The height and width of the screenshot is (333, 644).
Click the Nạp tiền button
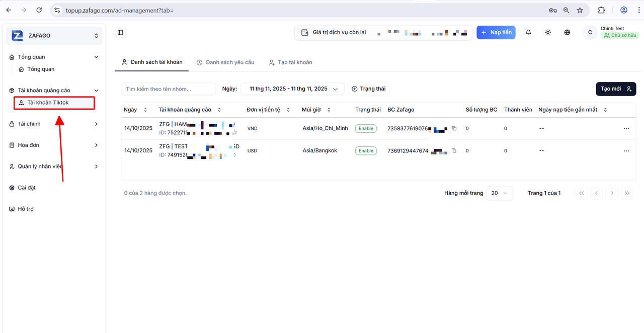496,32
